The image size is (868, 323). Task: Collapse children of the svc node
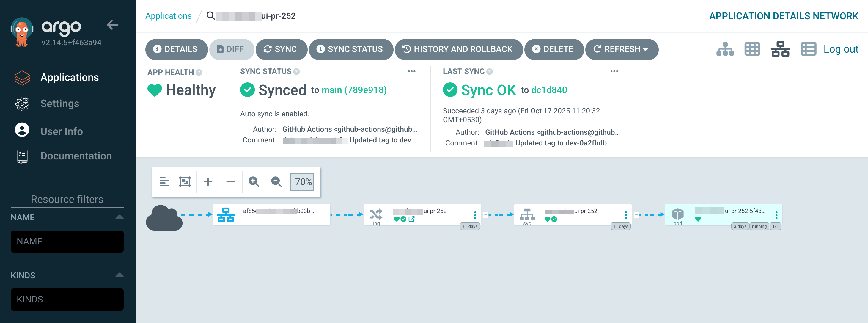(636, 215)
